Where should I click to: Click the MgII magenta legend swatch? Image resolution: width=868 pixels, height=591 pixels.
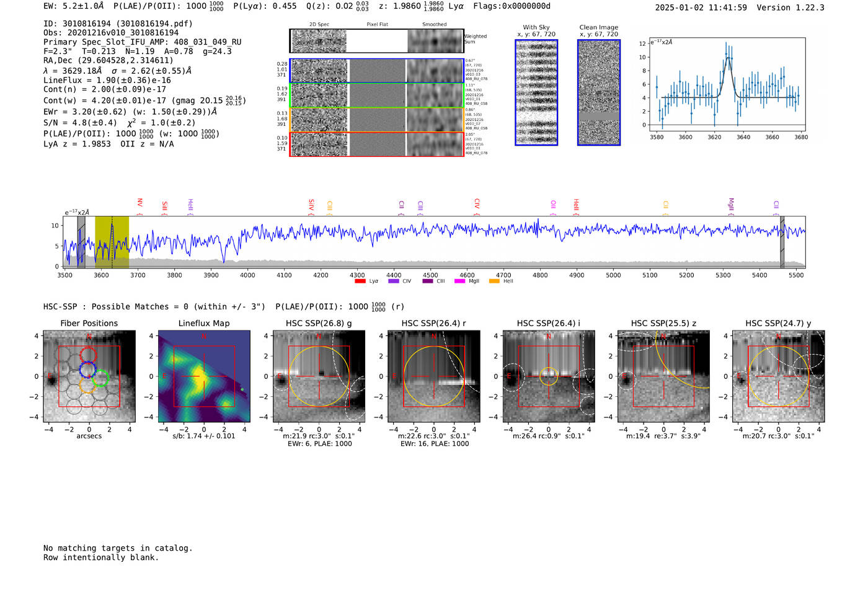[x=460, y=281]
